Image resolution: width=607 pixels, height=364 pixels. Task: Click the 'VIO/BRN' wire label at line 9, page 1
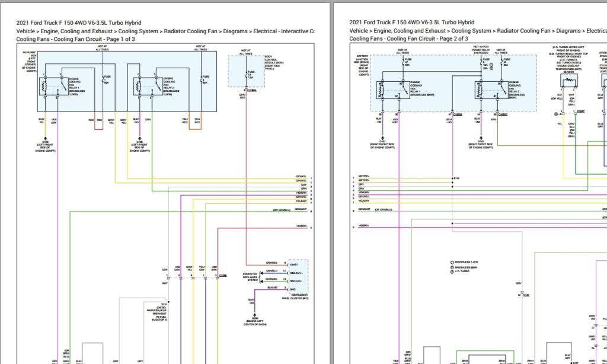click(302, 226)
